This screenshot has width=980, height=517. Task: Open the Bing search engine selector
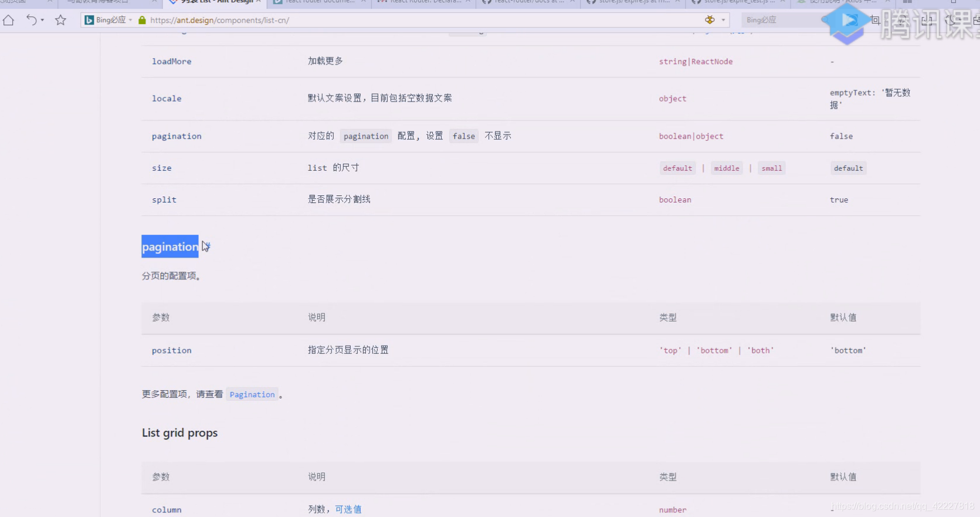(108, 20)
